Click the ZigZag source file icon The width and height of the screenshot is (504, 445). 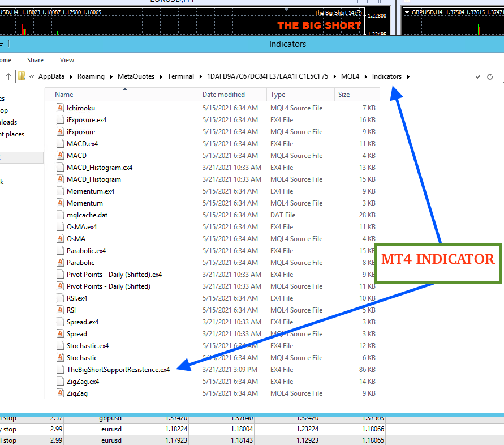point(60,393)
